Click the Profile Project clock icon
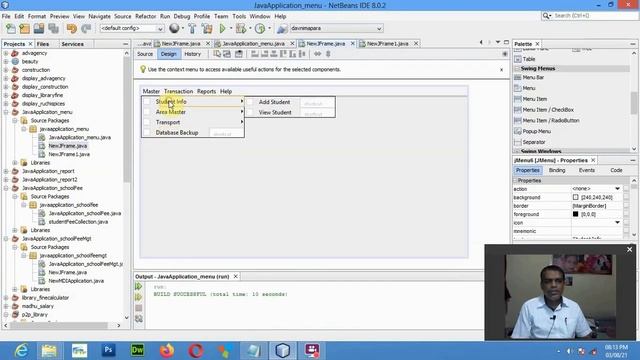The width and height of the screenshot is (640, 360). (260, 29)
